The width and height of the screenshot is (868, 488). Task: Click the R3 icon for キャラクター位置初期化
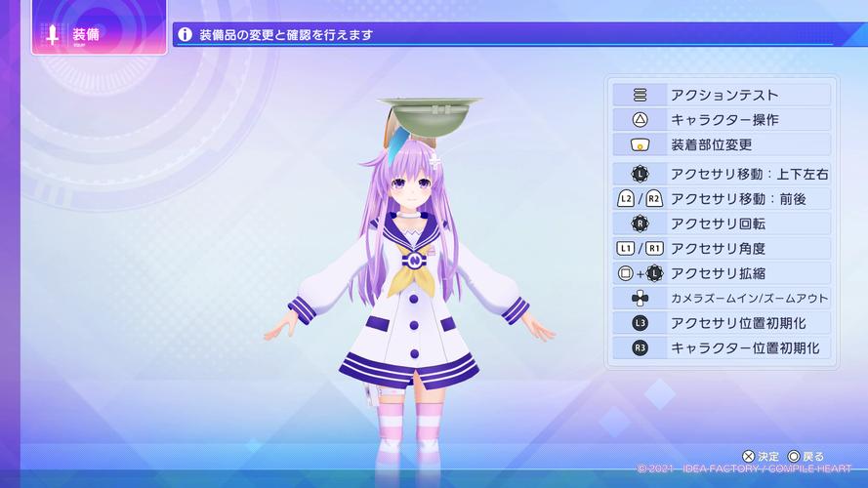pyautogui.click(x=640, y=347)
